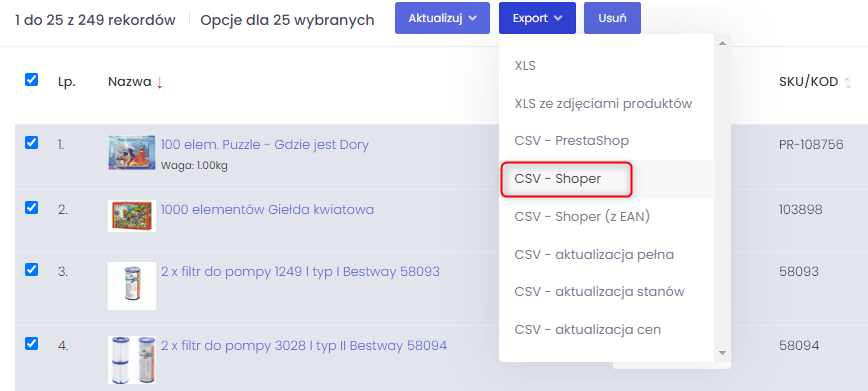
Task: Toggle the select-all header checkbox
Action: coord(32,80)
